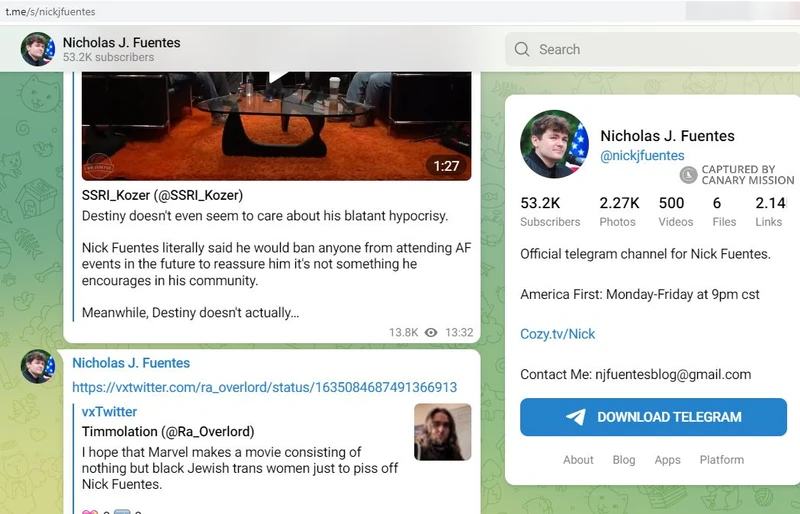The width and height of the screenshot is (800, 514).
Task: Open the header channel name Nicholas J. Fuentes
Action: pyautogui.click(x=121, y=42)
